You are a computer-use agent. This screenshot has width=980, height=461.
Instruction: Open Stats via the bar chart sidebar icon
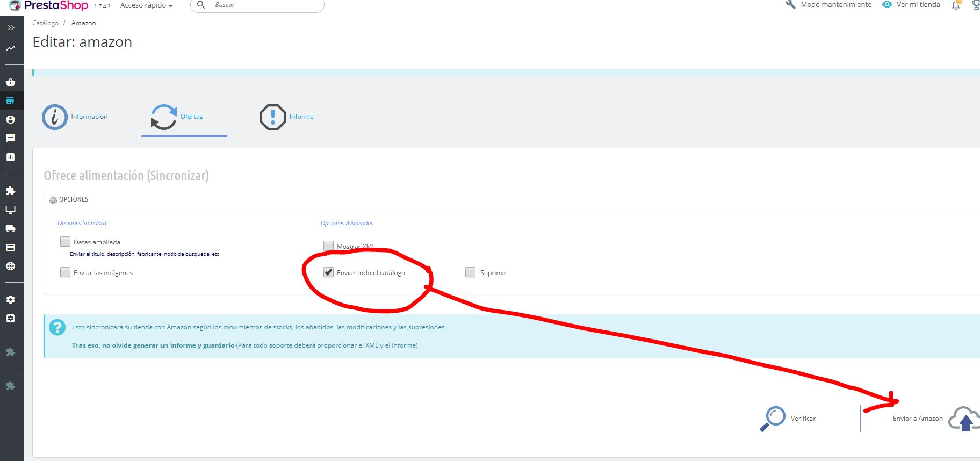pyautogui.click(x=10, y=157)
